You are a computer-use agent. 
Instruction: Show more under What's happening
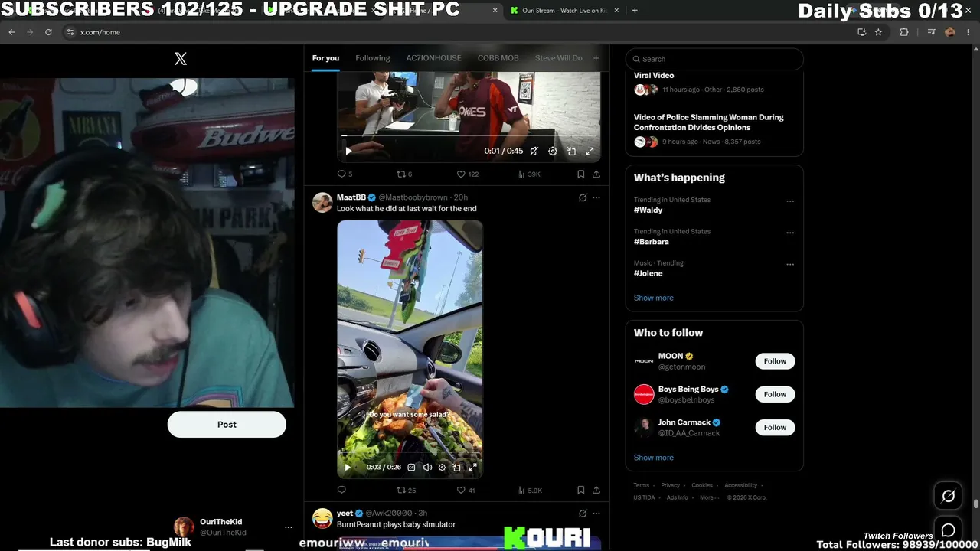click(654, 298)
